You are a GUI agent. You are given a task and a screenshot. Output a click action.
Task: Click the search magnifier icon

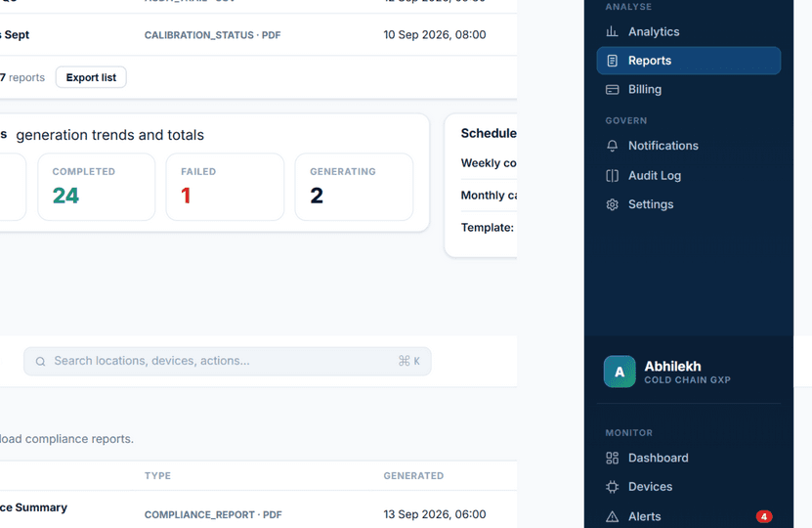point(40,362)
